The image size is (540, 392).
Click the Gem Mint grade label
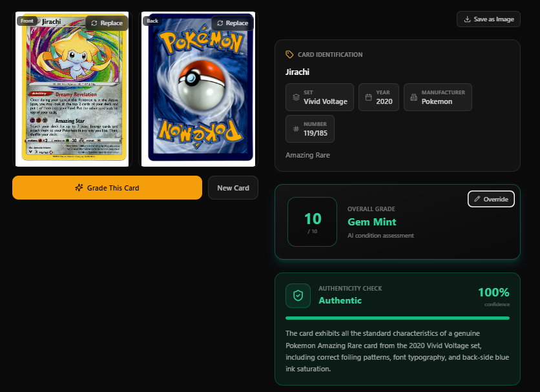[x=372, y=222]
